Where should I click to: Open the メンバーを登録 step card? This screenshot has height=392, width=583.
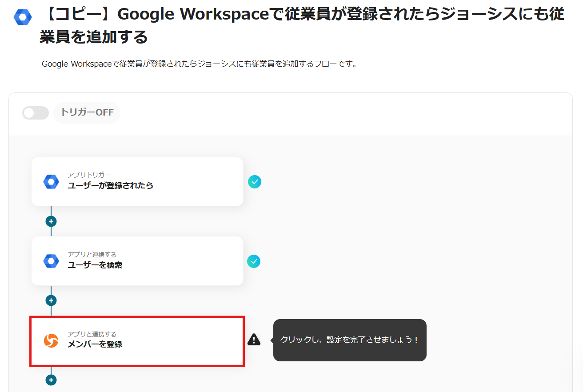(137, 341)
